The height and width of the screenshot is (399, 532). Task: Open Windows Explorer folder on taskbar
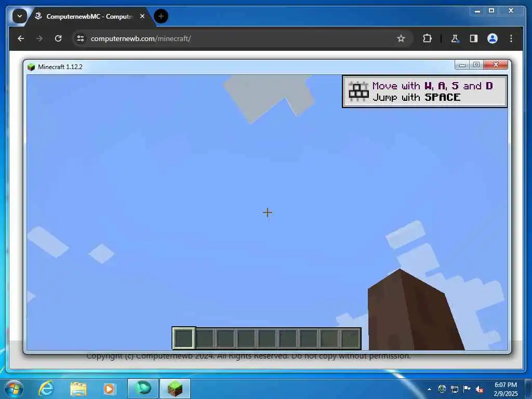click(78, 389)
